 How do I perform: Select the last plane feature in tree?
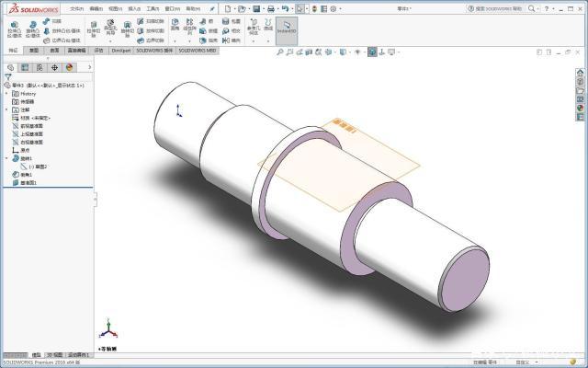tap(25, 183)
